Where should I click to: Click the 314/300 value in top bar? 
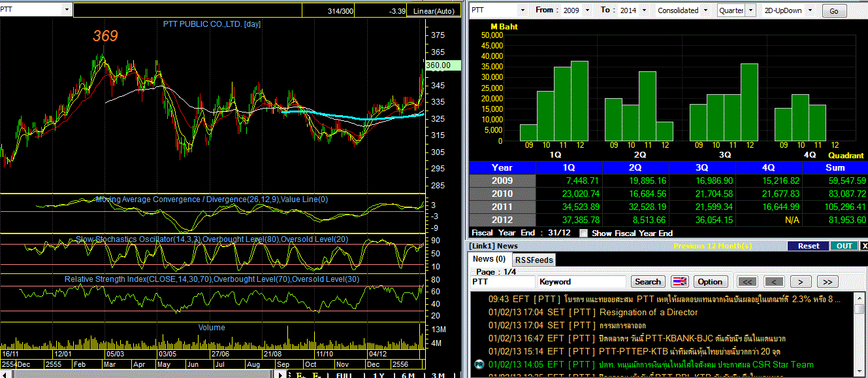click(340, 12)
